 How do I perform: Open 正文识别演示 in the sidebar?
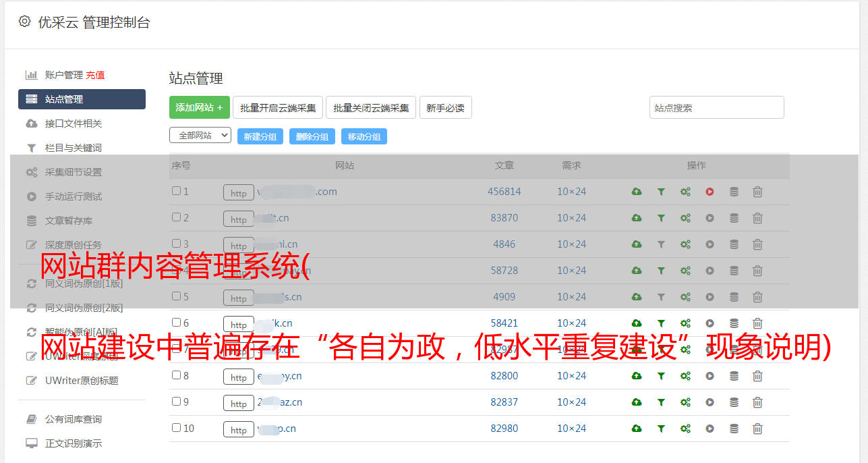(x=74, y=443)
